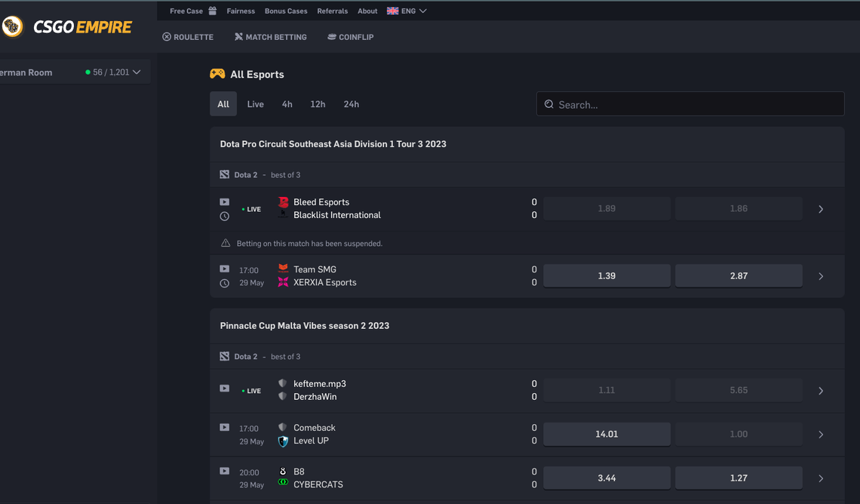This screenshot has width=860, height=504.
Task: Bet on CYBERCATS at 1.27 odds
Action: point(739,478)
